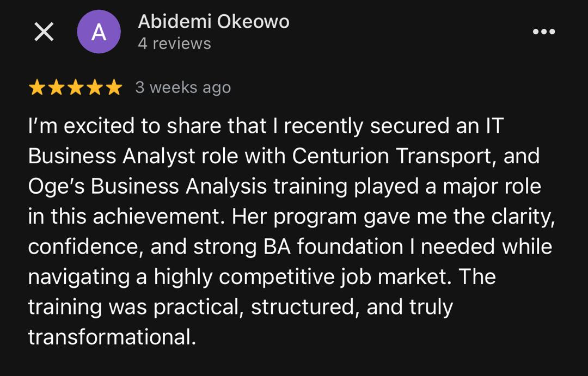
Task: Select the fifth gold rating star
Action: tap(114, 88)
